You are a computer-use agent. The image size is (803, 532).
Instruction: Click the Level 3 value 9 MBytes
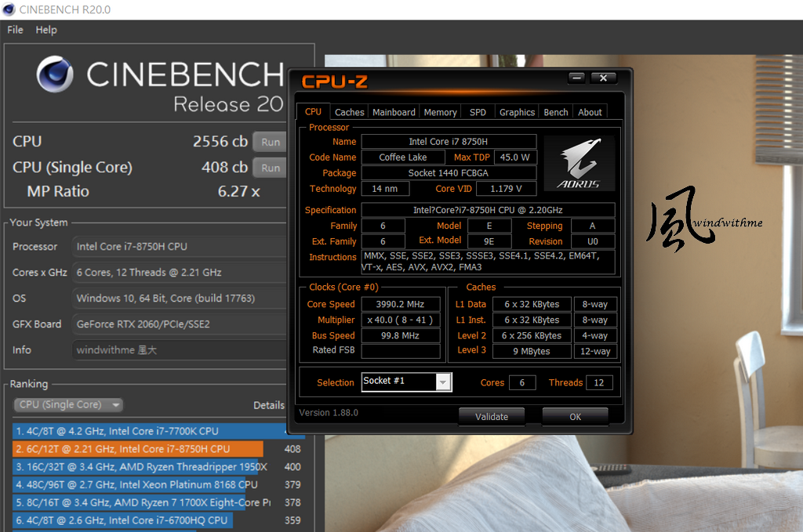(532, 351)
